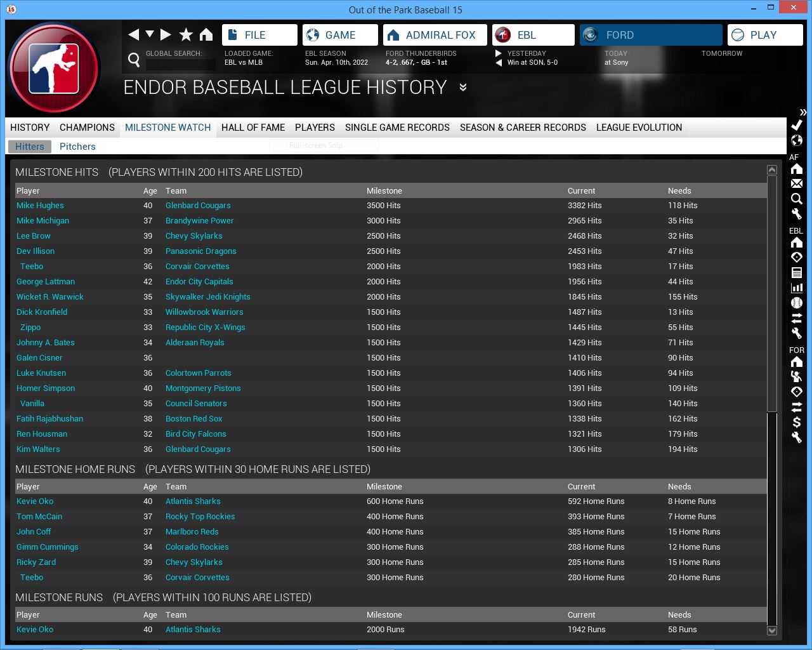Image resolution: width=812 pixels, height=650 pixels.
Task: Switch to the Hall of Fame tab
Action: tap(252, 128)
